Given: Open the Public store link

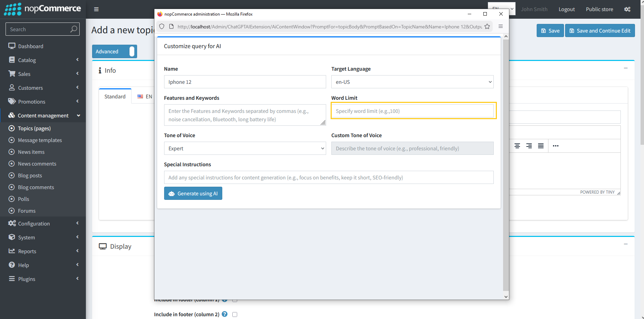Looking at the screenshot, I should coord(599,9).
